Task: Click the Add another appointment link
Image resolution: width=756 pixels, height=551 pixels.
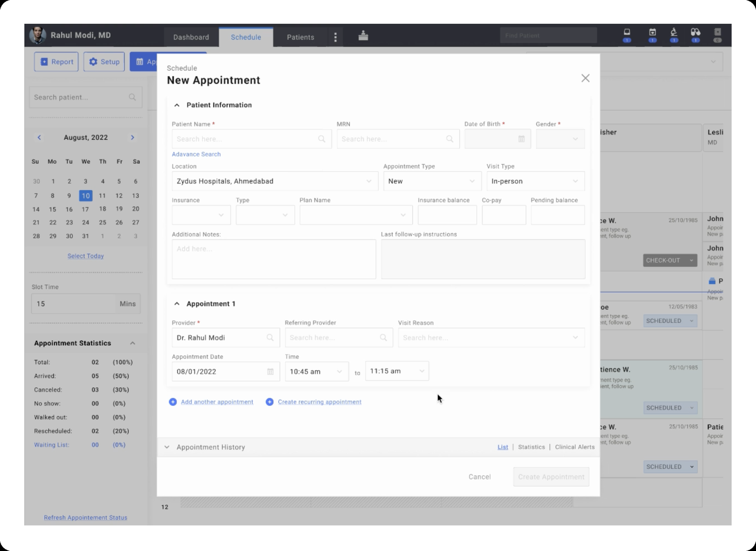Action: pos(217,402)
